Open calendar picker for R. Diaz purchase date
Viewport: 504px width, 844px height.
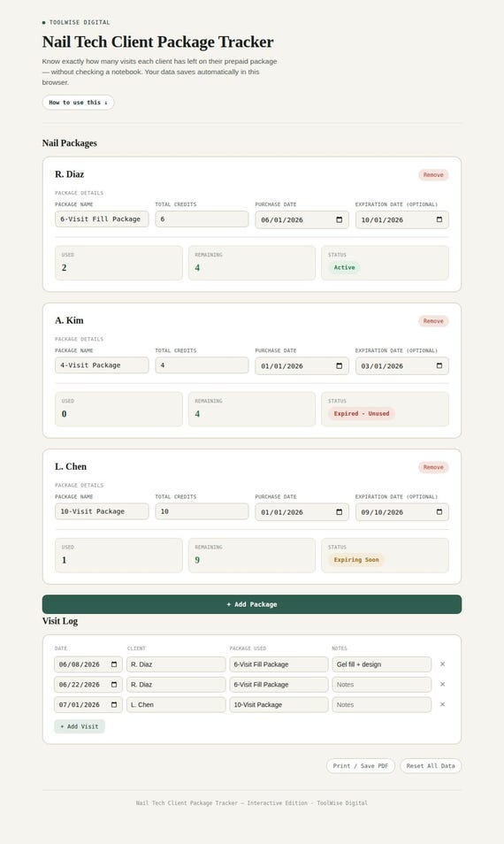click(339, 219)
